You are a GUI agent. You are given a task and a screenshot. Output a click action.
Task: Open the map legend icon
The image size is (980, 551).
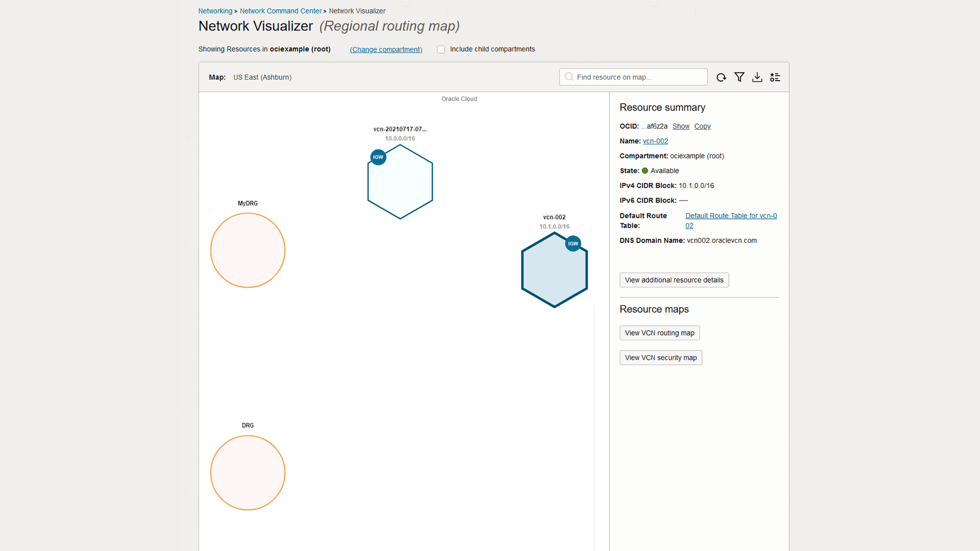click(775, 77)
